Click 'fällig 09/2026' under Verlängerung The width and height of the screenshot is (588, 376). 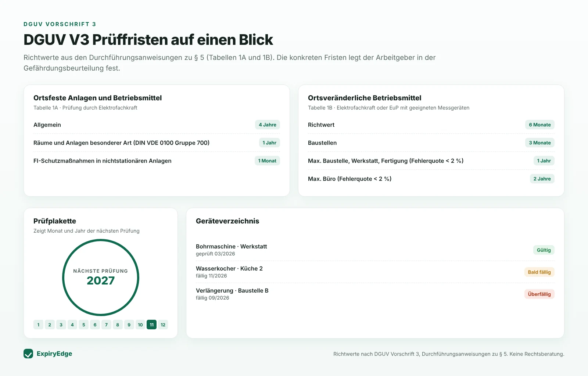[x=212, y=298]
